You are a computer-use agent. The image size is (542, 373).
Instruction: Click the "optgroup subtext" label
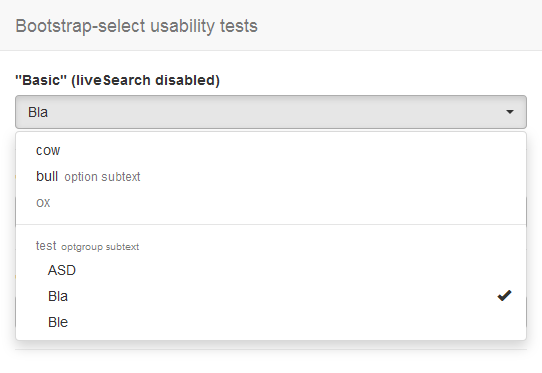point(100,247)
